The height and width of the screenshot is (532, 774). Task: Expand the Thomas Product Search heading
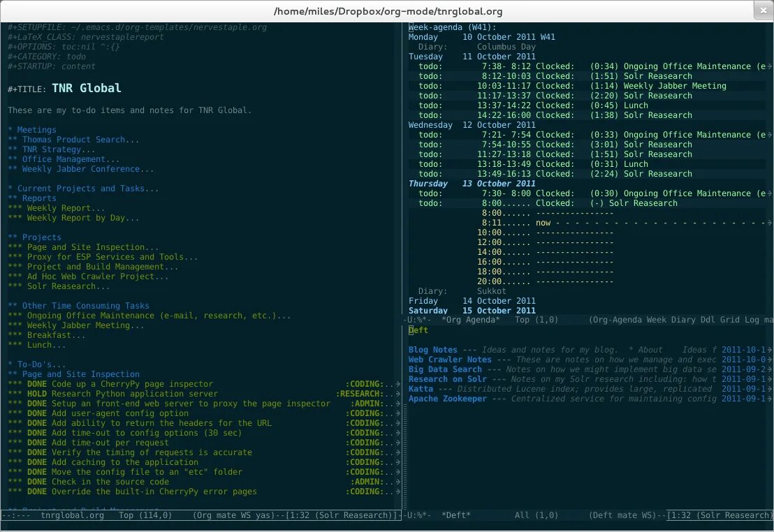(x=74, y=140)
